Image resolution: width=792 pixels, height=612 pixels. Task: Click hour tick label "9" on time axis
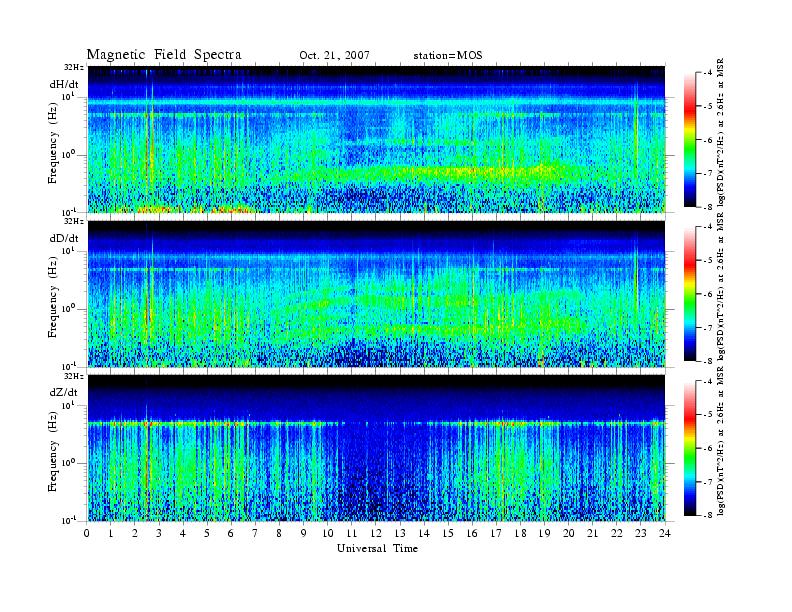tap(304, 533)
